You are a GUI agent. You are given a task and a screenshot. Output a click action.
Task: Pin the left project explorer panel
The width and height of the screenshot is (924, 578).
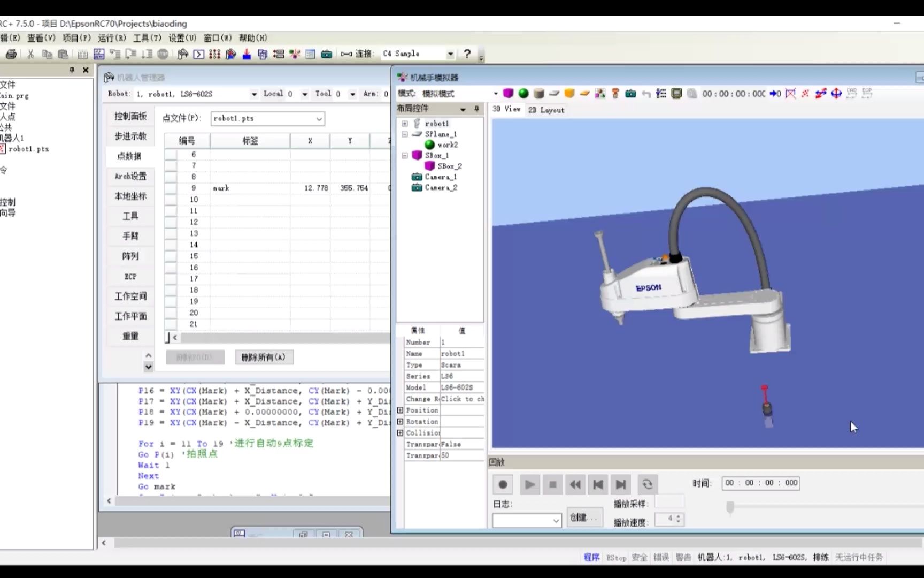(x=72, y=70)
